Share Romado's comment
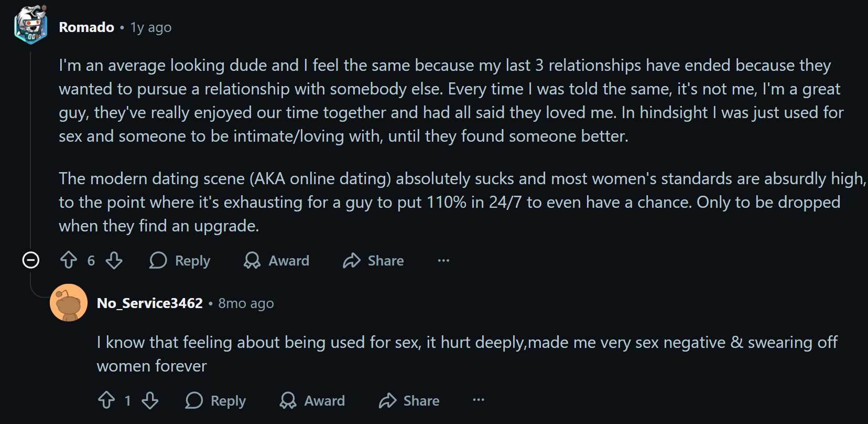Screen dimensions: 868x424 click(x=374, y=260)
